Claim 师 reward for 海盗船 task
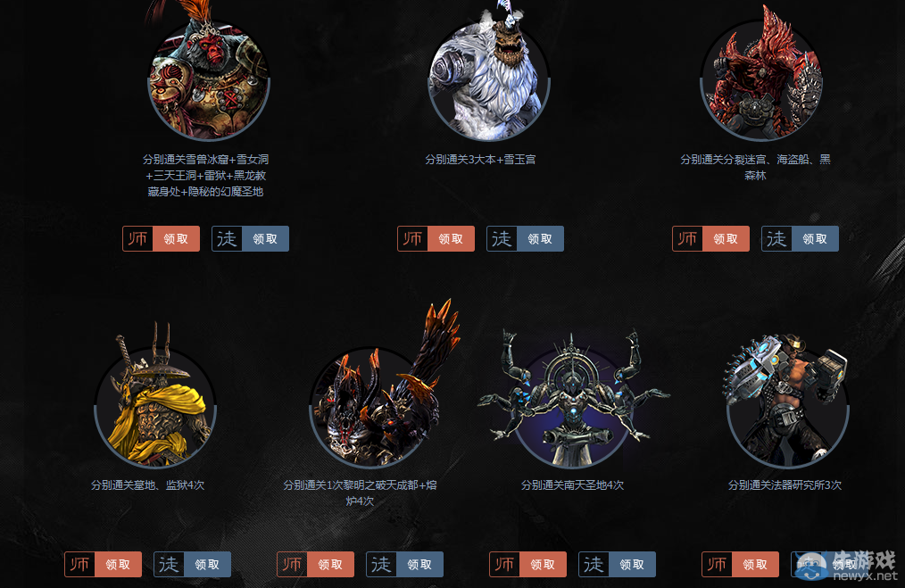Screen dimensions: 905x588 point(710,239)
